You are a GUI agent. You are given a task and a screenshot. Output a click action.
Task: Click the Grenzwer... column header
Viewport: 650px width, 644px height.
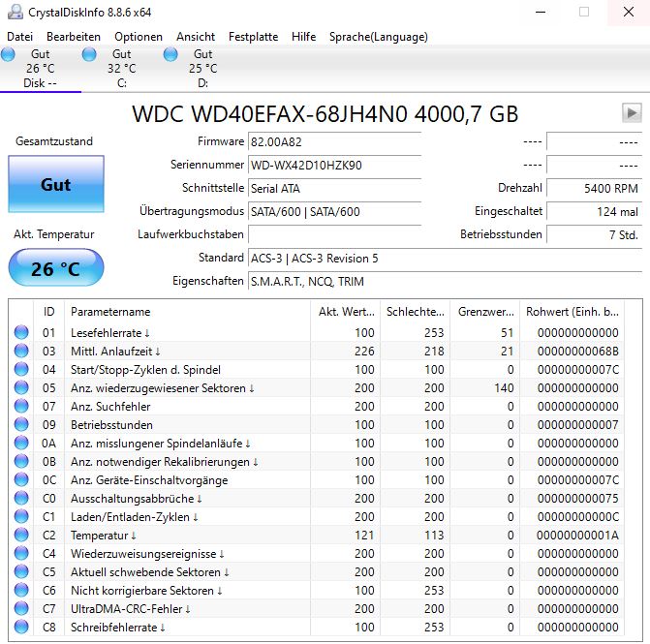484,312
